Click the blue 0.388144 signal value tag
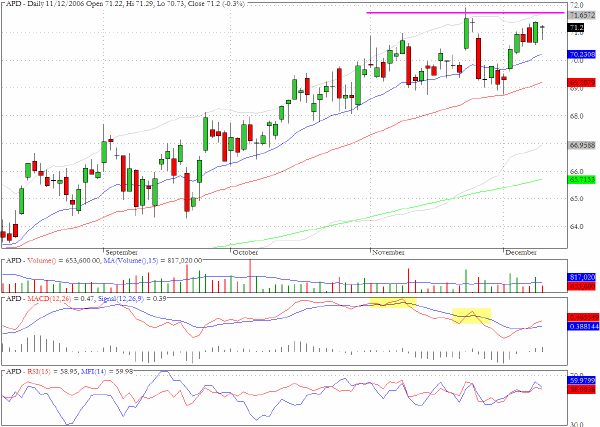Screen dimensions: 600x427 582,326
